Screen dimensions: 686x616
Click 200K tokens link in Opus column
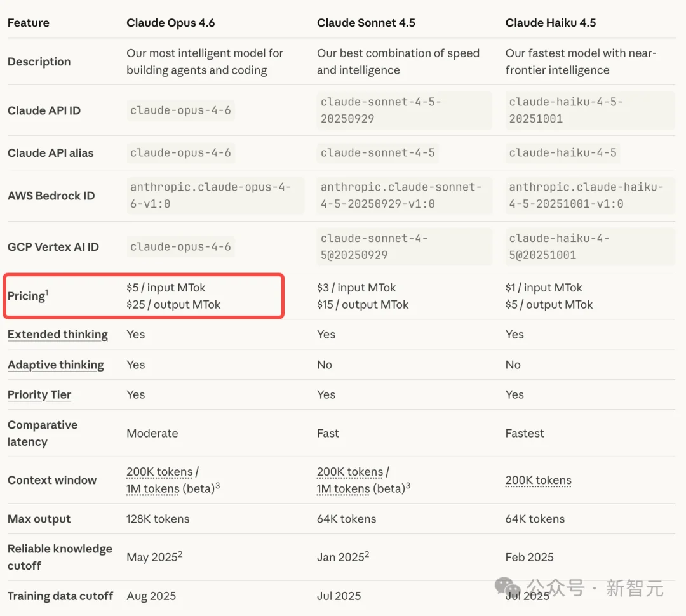(x=159, y=472)
